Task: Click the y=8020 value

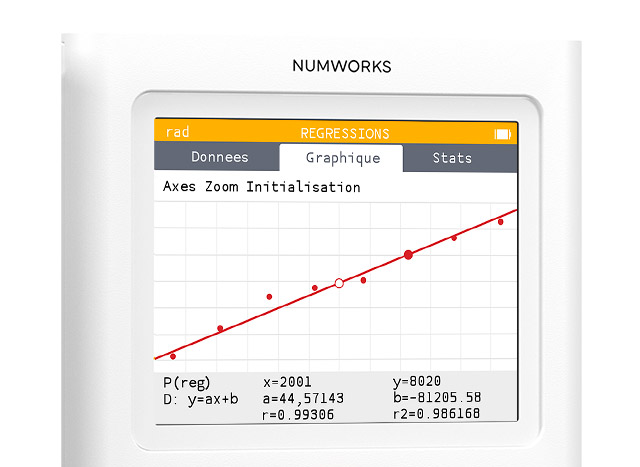Action: [x=417, y=381]
